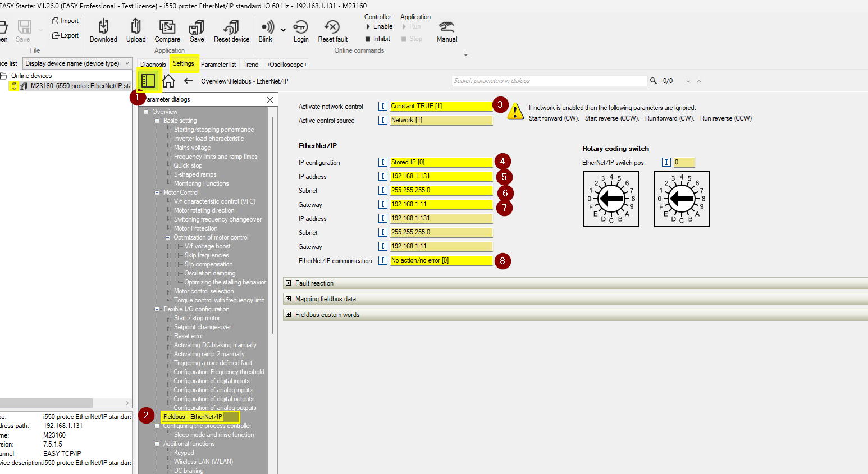Click the Blink device icon
Screen dimensions: 868x474
pyautogui.click(x=266, y=30)
